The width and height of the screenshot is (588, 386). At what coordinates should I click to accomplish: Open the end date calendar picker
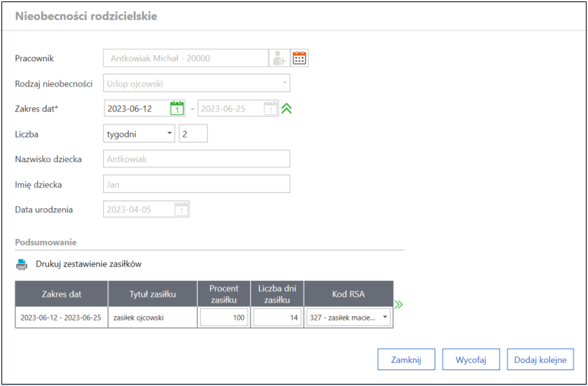click(271, 109)
